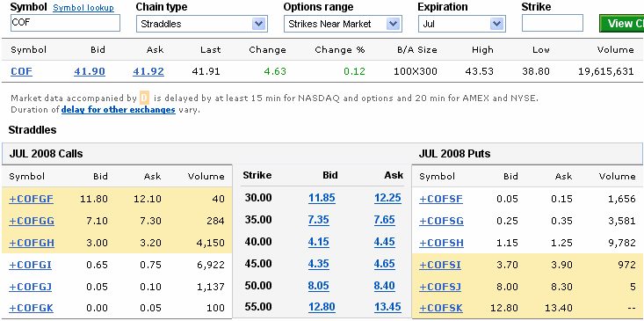Open put option +COFSG
The height and width of the screenshot is (321, 644).
(x=442, y=221)
